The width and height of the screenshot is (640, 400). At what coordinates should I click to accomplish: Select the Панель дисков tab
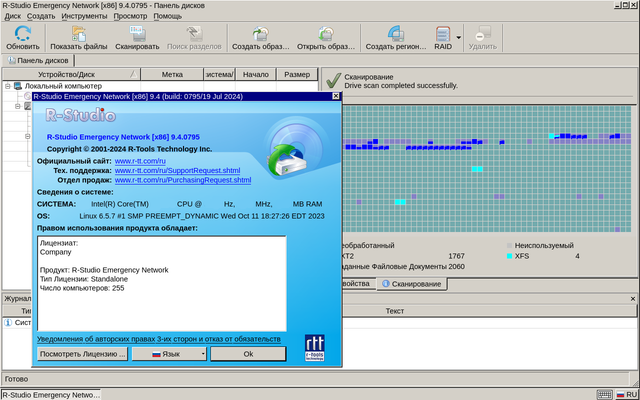click(38, 60)
